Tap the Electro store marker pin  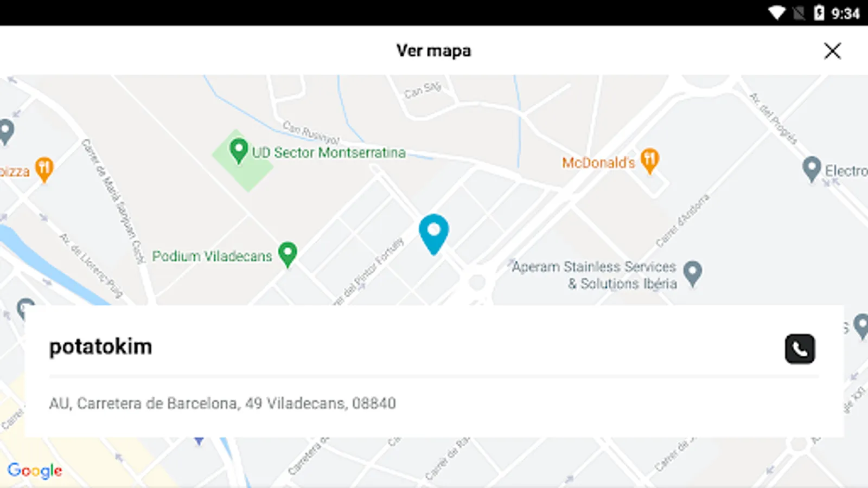tap(811, 169)
